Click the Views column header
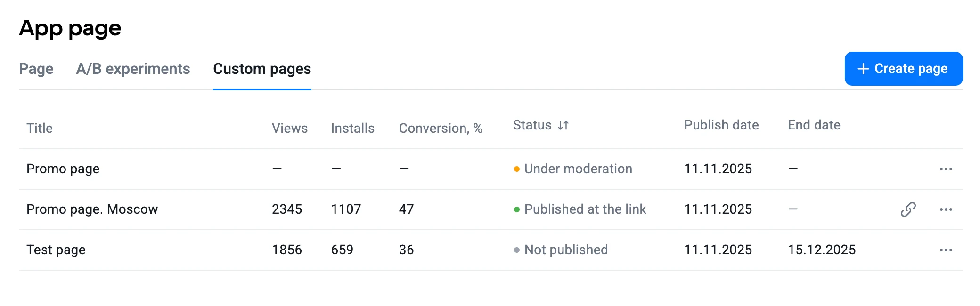980x306 pixels. pyautogui.click(x=290, y=128)
